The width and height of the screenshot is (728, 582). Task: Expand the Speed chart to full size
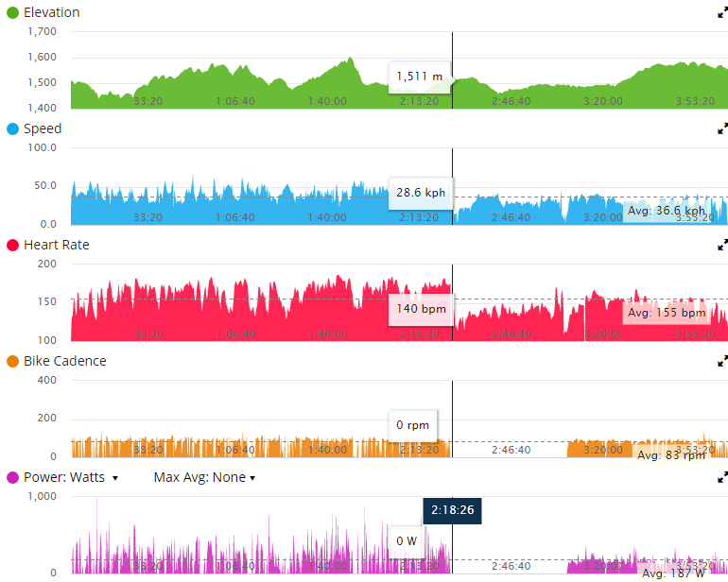click(722, 129)
